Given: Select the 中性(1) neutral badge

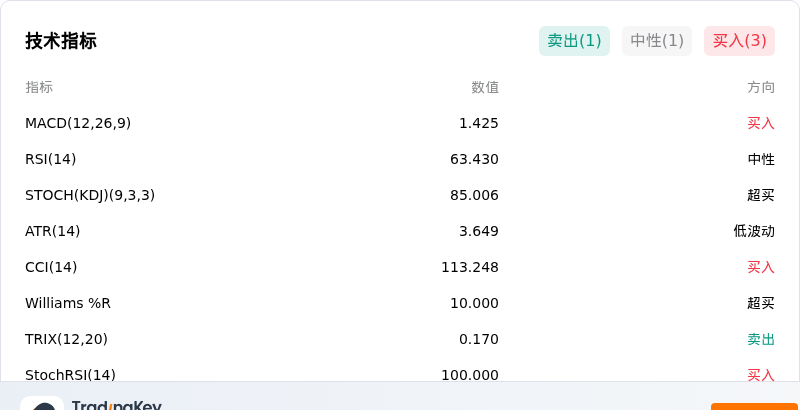Looking at the screenshot, I should [x=657, y=41].
